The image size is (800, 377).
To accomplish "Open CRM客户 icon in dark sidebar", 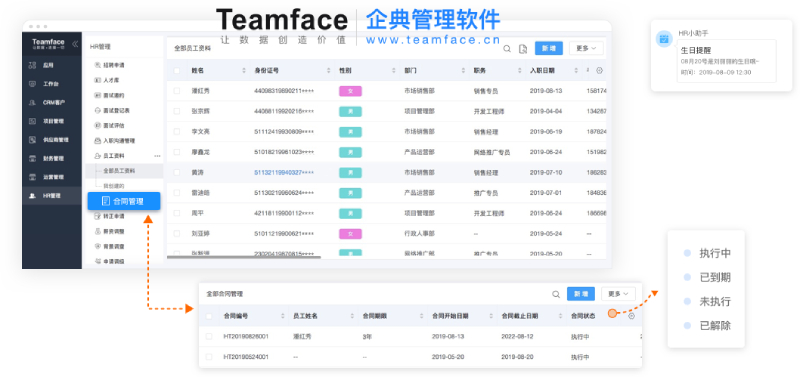I will pos(33,103).
